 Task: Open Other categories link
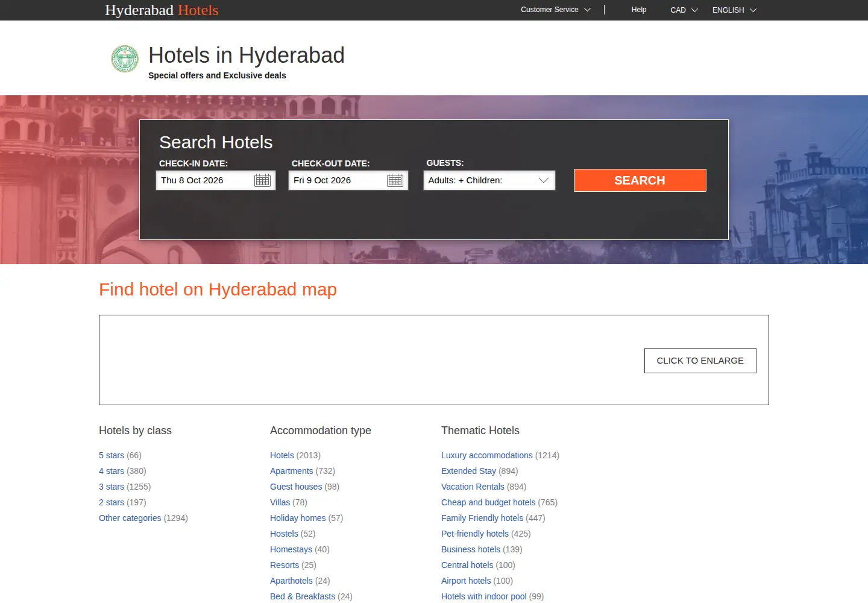[130, 518]
